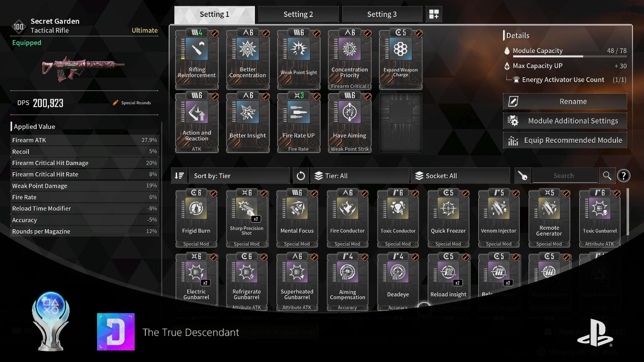Click the module Search input field
The height and width of the screenshot is (362, 644).
click(x=564, y=176)
